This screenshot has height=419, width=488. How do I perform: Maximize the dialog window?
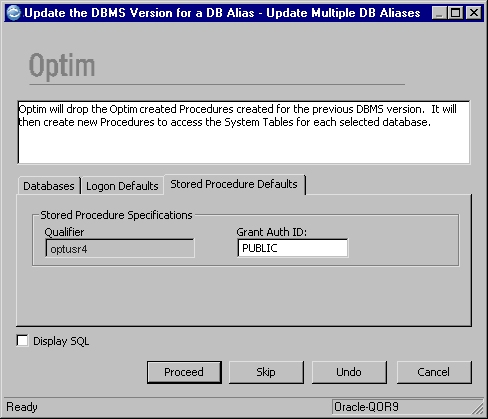[x=455, y=13]
